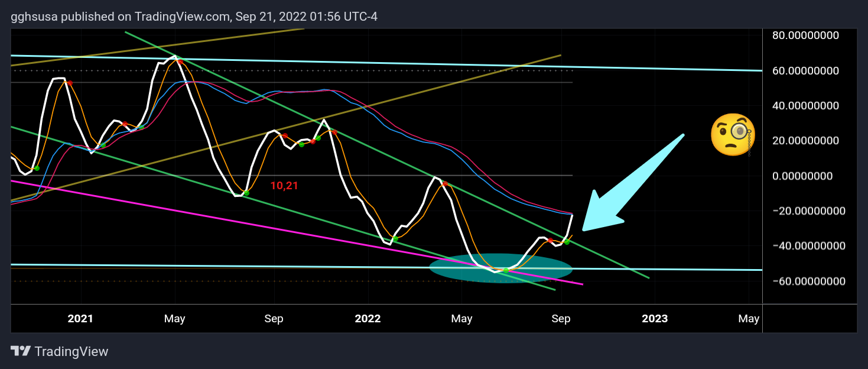Screen dimensions: 868x369
Task: Click the 60.00000000 price axis label
Action: tap(806, 71)
